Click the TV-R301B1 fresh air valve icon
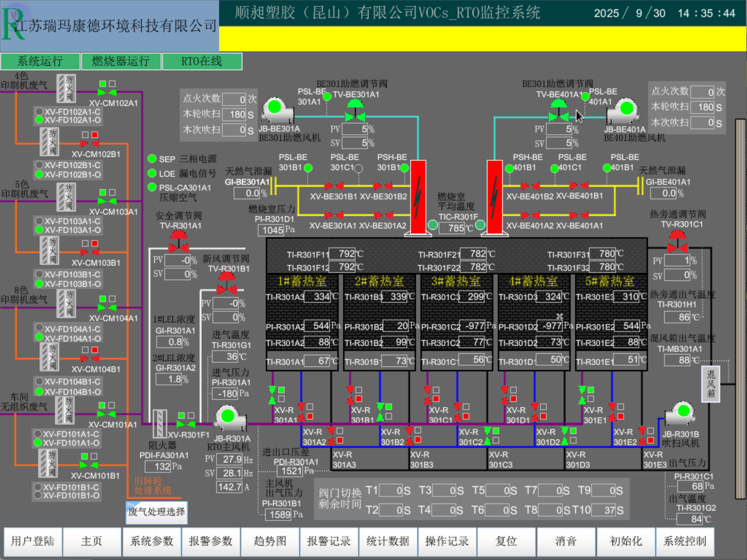The image size is (747, 560). coord(226,283)
